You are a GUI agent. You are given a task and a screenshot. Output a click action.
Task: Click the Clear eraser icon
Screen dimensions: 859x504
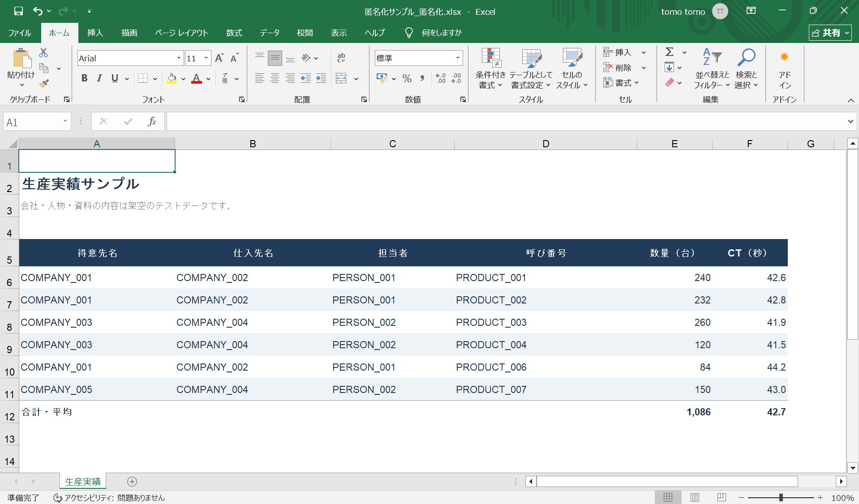(x=670, y=83)
